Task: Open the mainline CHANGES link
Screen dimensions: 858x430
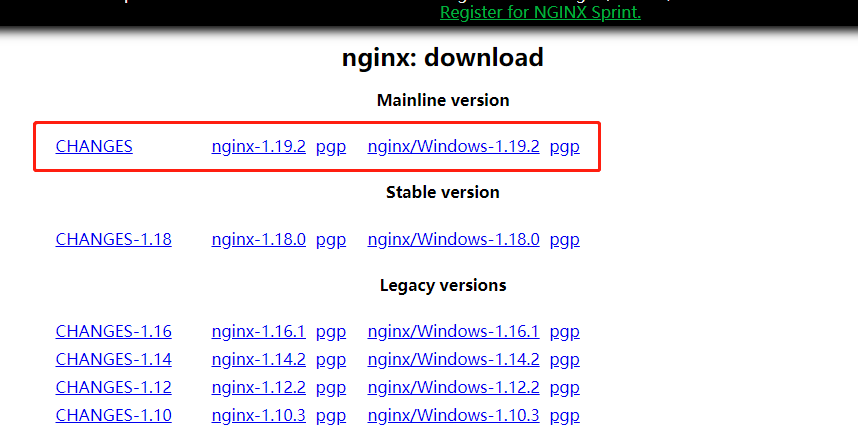Action: 94,146
